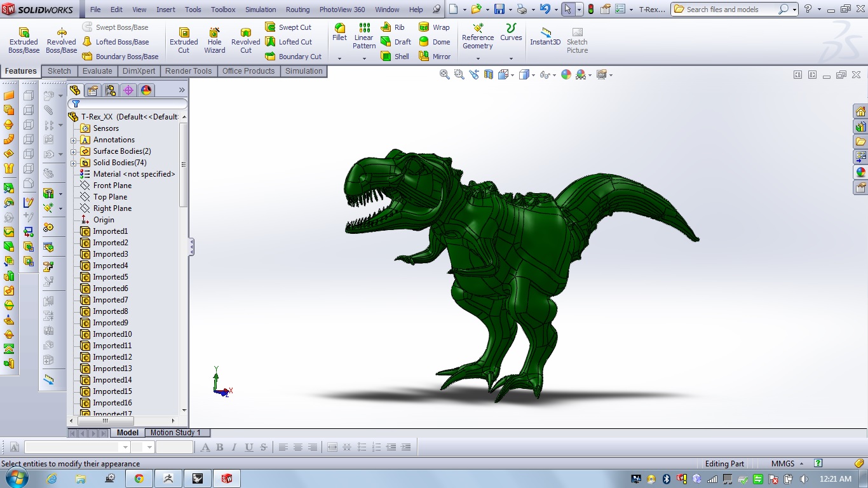The height and width of the screenshot is (488, 868).
Task: Expand the Annotations tree node
Action: [73, 140]
